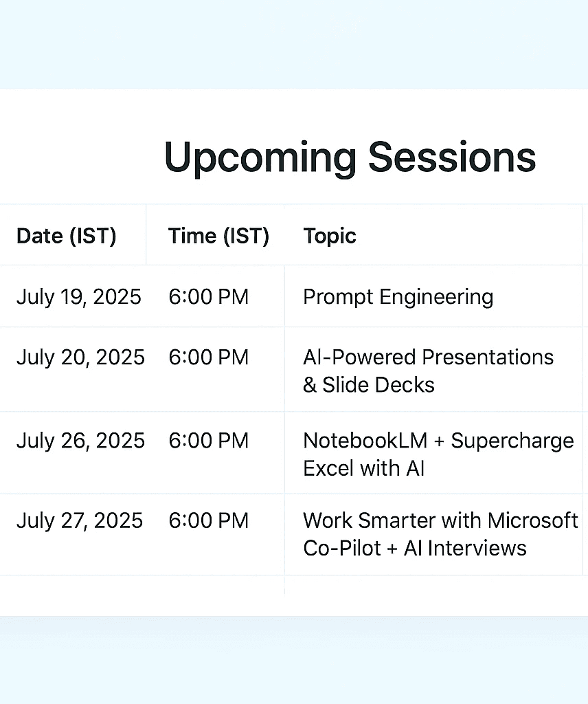Click the 6:00 PM time for July 20
The image size is (588, 704).
[209, 357]
